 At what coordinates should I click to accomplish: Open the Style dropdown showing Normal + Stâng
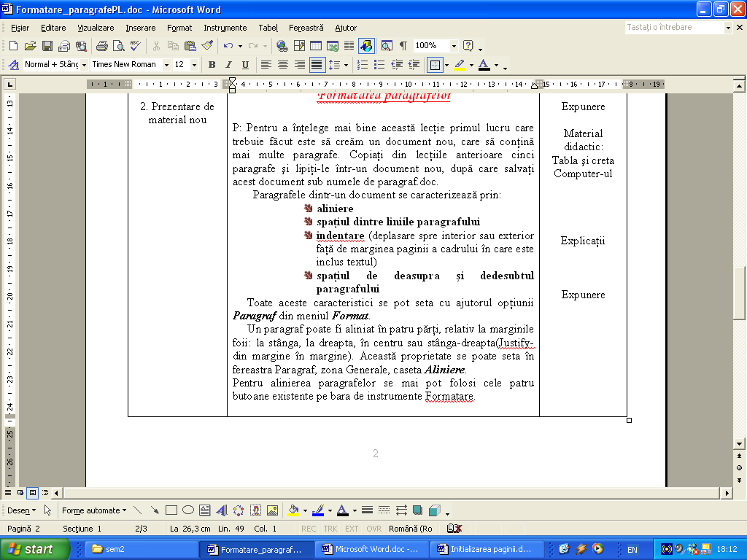85,65
